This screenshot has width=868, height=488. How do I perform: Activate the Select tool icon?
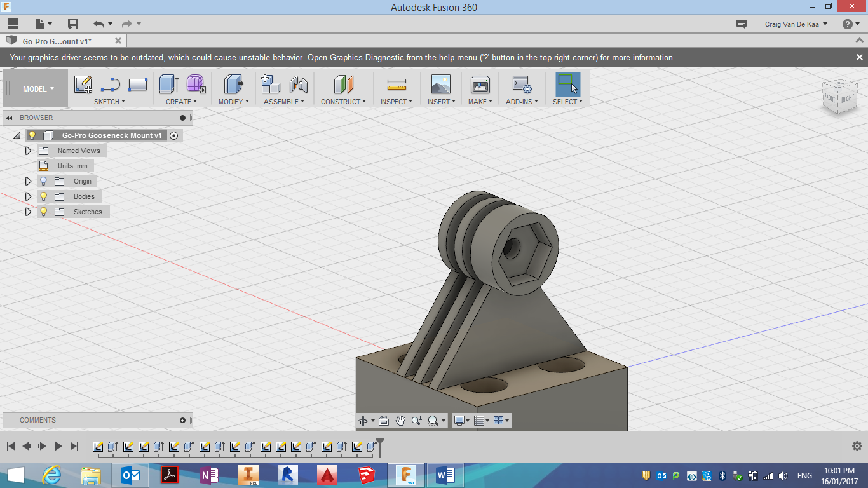coord(567,85)
